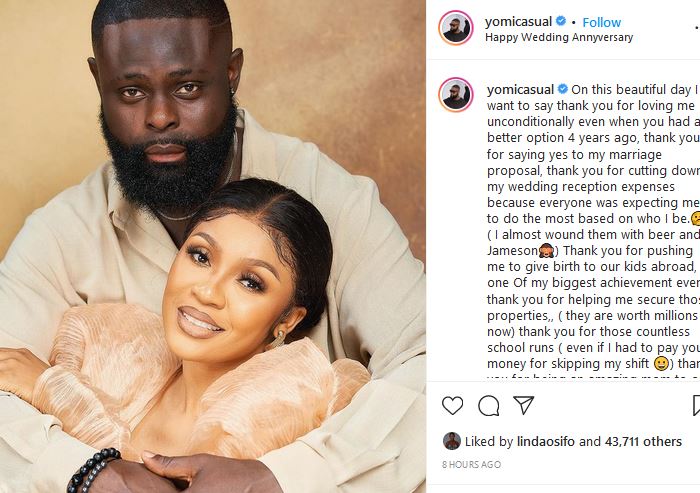This screenshot has height=493, width=700.
Task: Open the more options dots in the header
Action: 697,28
